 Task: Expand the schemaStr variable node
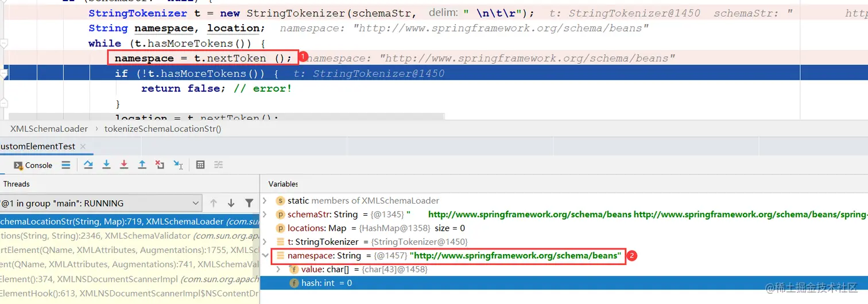(265, 215)
